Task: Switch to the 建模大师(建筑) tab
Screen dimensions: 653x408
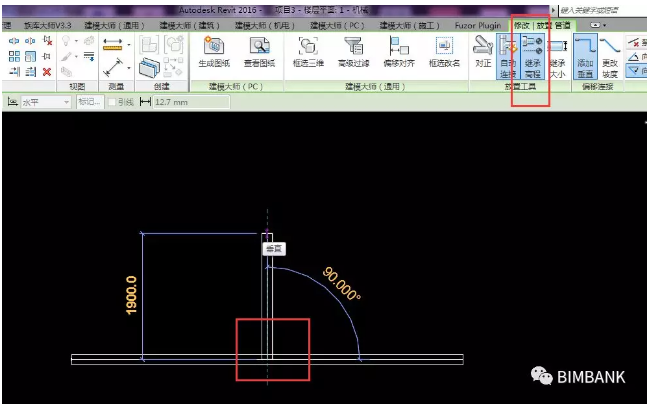Action: [x=189, y=25]
